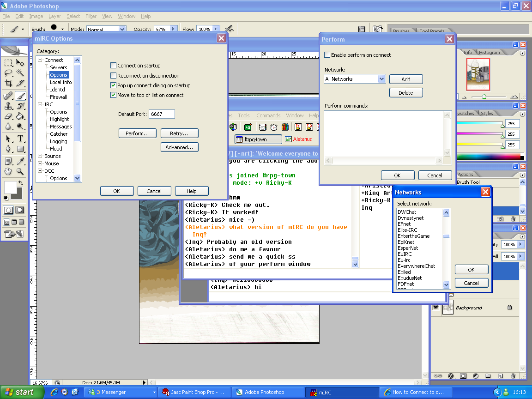Image resolution: width=532 pixels, height=399 pixels.
Task: Select the Dodge tool
Action: click(x=20, y=127)
